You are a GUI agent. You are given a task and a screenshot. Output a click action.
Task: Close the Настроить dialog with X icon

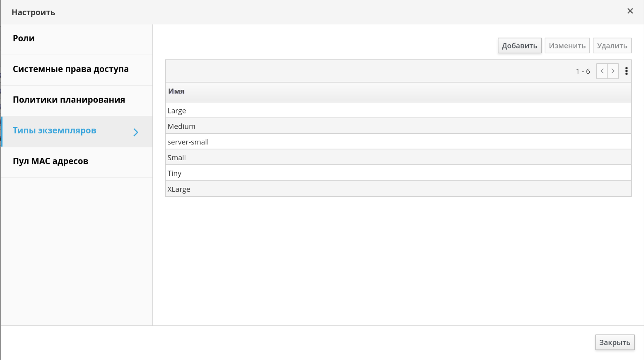[x=630, y=11]
